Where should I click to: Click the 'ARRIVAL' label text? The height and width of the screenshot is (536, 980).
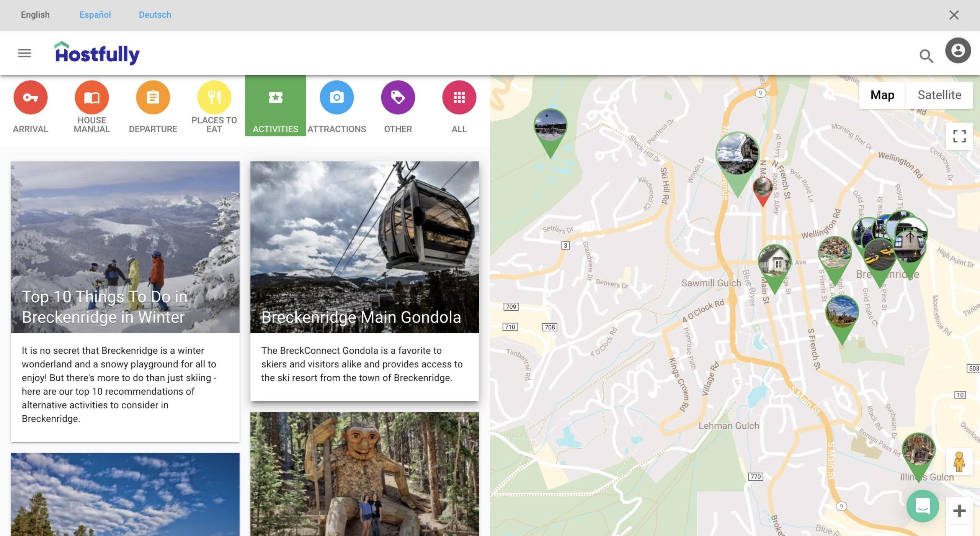coord(31,129)
